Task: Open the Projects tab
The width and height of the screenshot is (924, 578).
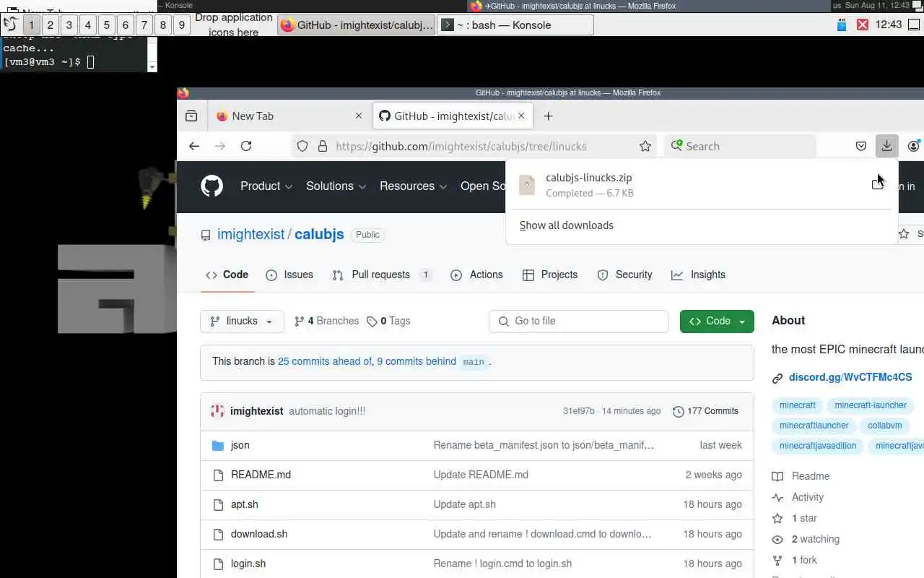Action: pyautogui.click(x=550, y=275)
